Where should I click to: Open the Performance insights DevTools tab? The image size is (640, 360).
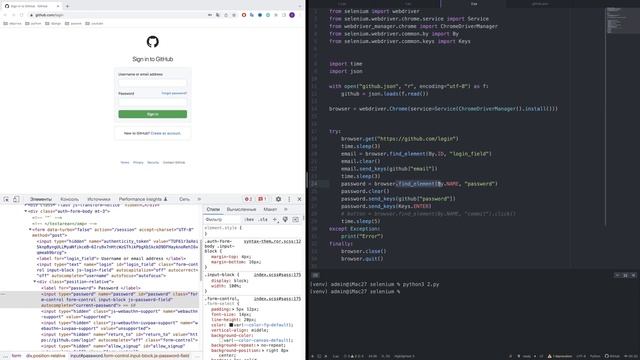click(x=143, y=199)
